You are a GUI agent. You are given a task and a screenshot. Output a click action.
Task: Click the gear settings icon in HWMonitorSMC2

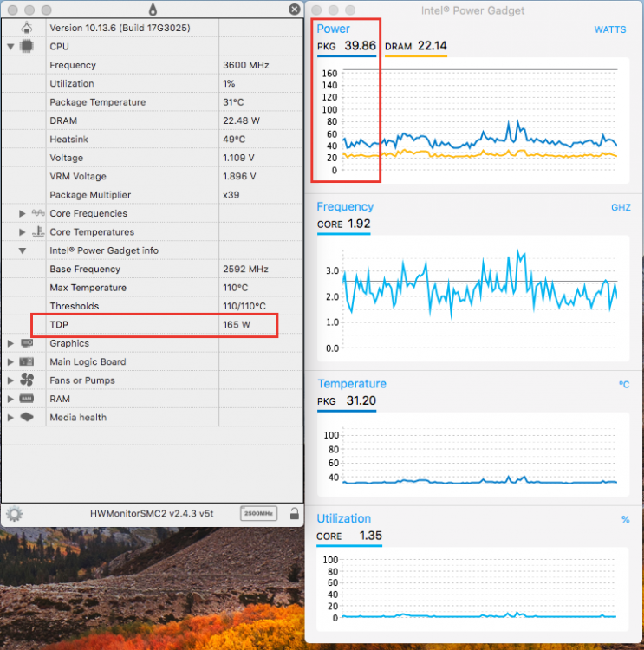[15, 514]
